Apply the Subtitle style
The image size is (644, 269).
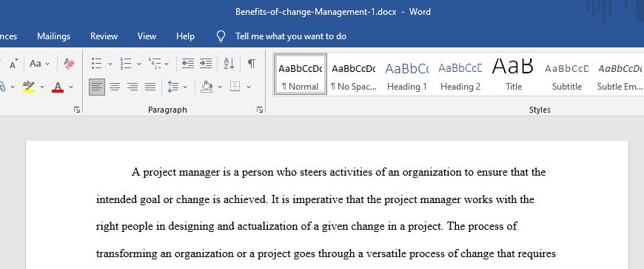[567, 74]
